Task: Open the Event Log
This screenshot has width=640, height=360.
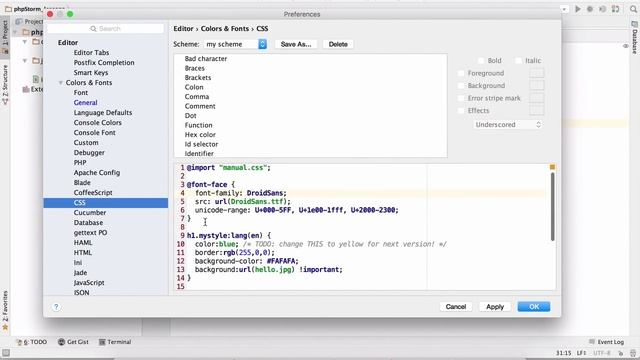Action: pyautogui.click(x=607, y=342)
